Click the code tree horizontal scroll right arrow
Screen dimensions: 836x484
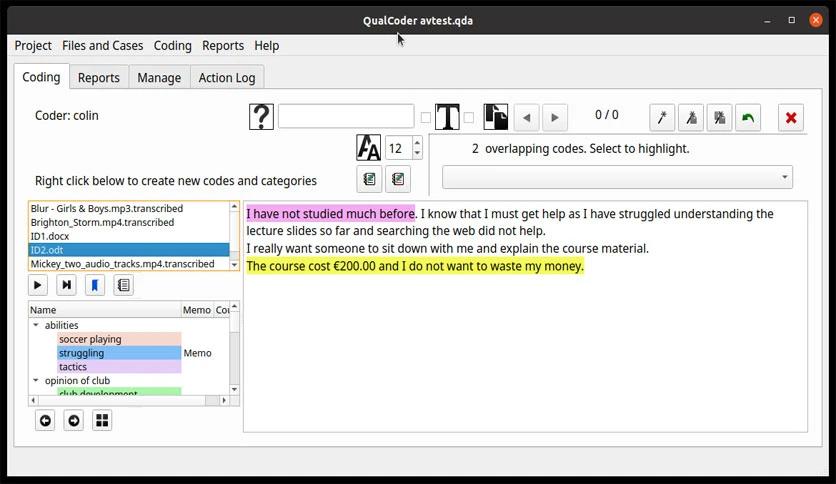[224, 400]
